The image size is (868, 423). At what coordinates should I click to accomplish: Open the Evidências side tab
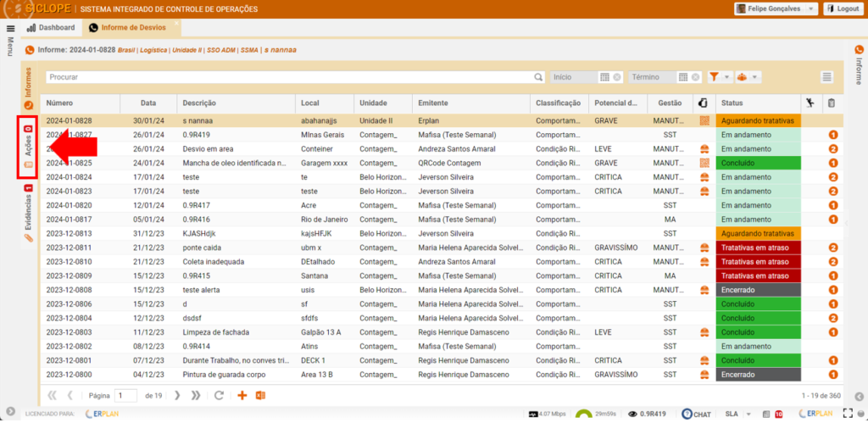pos(29,213)
